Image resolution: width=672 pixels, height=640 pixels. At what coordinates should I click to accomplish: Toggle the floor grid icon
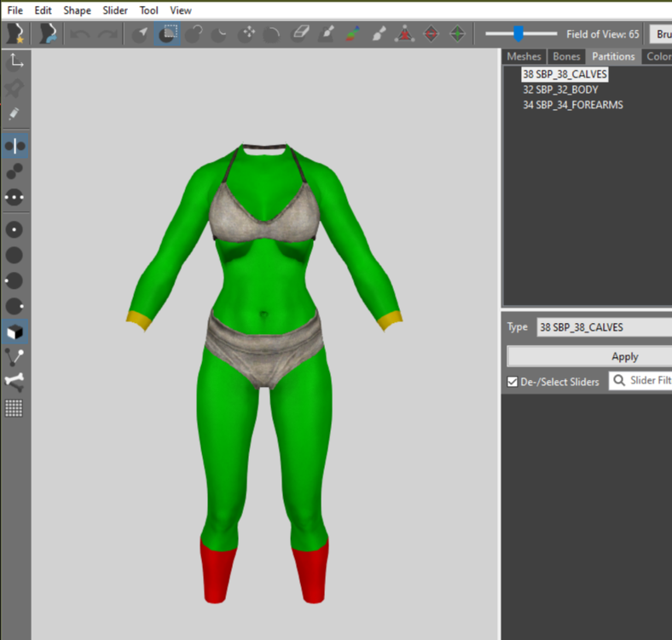pos(14,408)
